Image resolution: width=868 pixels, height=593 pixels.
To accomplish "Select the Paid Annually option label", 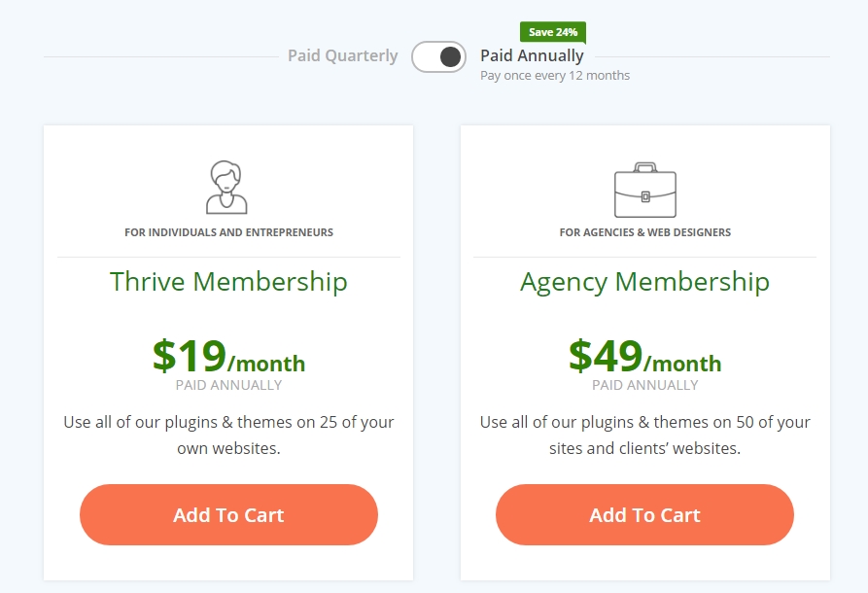I will pos(532,56).
